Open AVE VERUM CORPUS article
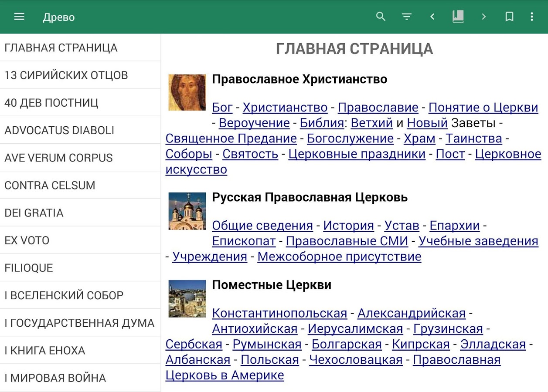Screen dimensions: 548x392 [80, 157]
